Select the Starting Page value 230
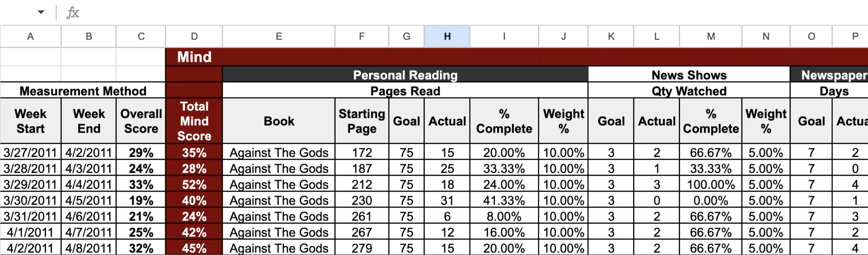This screenshot has height=255, width=868. click(362, 201)
